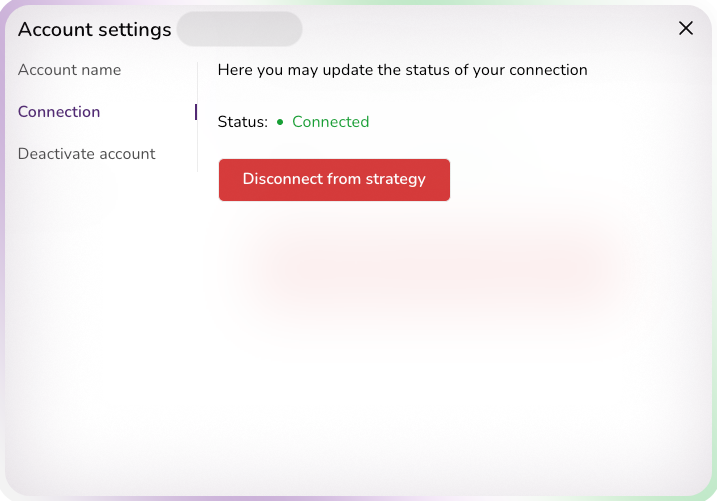This screenshot has width=717, height=501.
Task: Switch to the Account name menu item
Action: pos(69,70)
